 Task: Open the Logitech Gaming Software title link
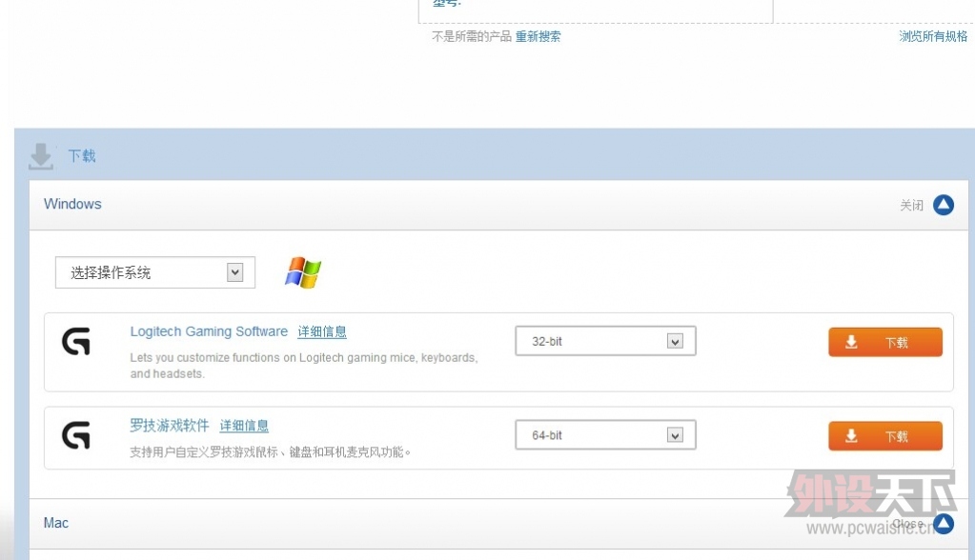click(209, 331)
